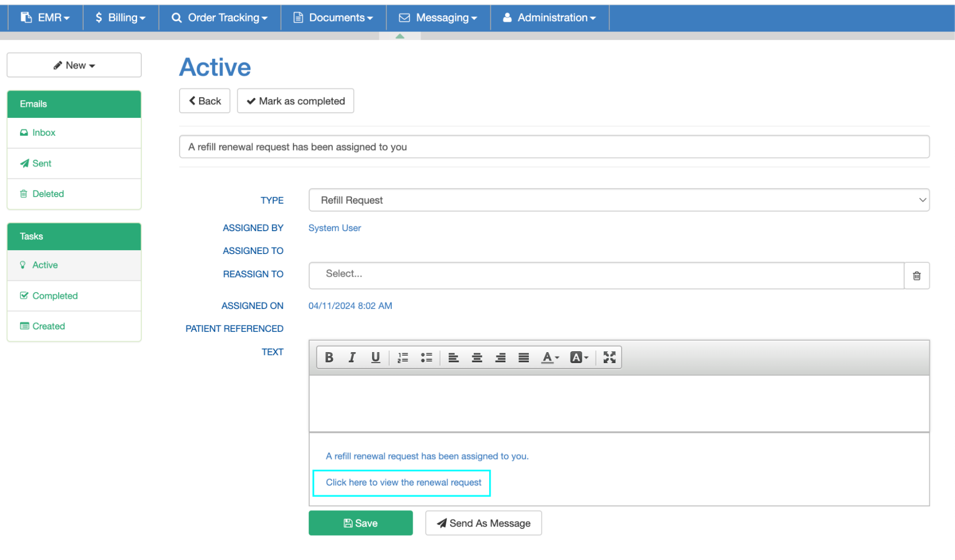
Task: Open the Administration menu
Action: [550, 18]
